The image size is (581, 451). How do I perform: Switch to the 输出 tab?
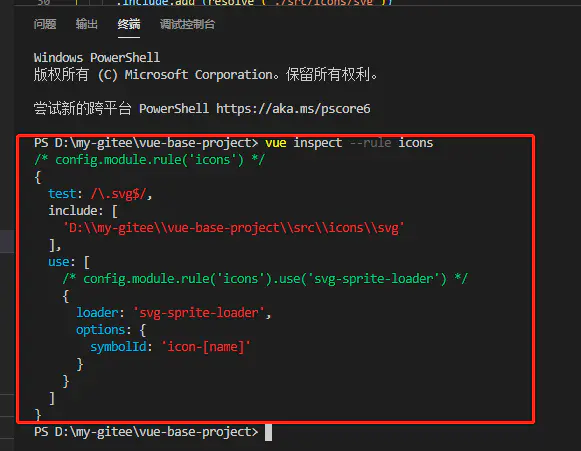point(87,24)
